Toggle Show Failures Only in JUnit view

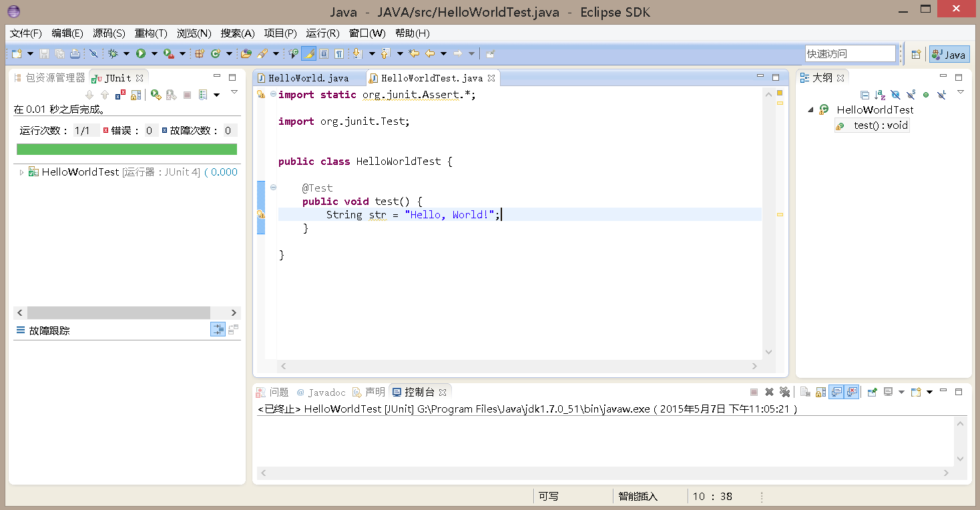click(121, 95)
